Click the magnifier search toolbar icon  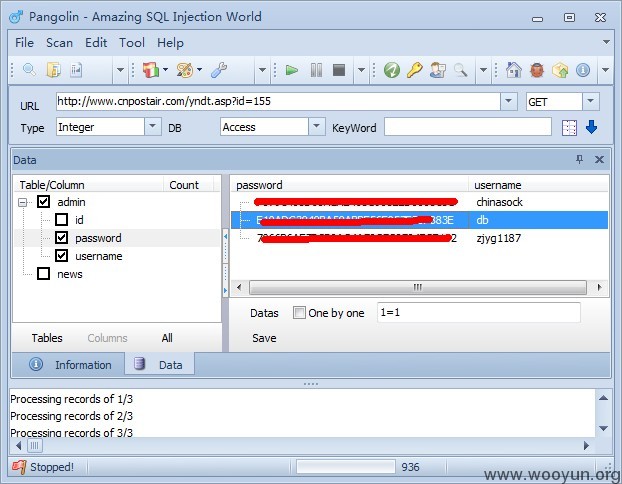[x=30, y=70]
